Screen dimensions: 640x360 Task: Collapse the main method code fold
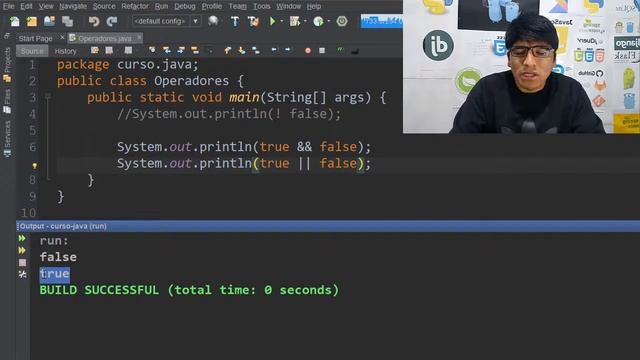(x=48, y=96)
